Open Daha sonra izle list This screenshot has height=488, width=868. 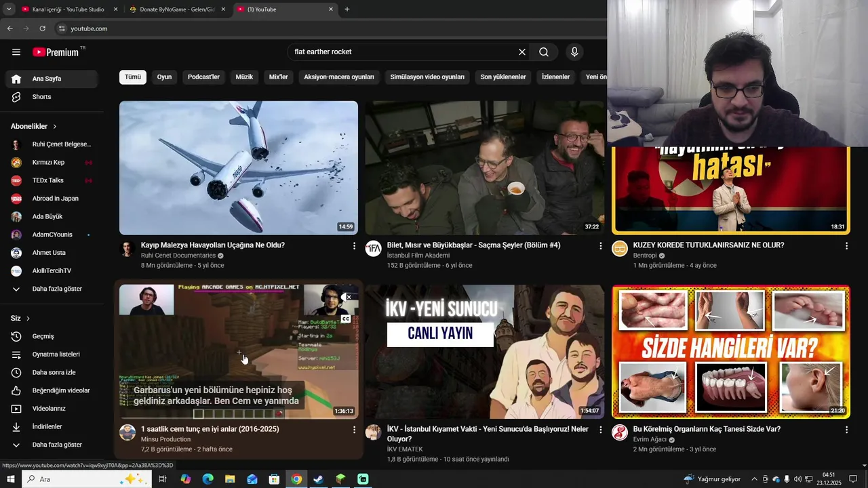click(52, 372)
